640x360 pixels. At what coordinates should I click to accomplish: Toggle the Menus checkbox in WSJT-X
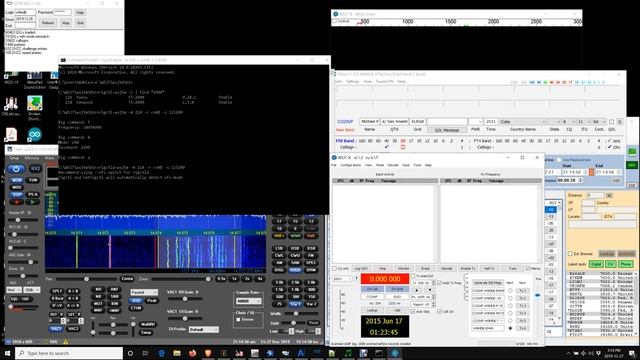point(528,268)
